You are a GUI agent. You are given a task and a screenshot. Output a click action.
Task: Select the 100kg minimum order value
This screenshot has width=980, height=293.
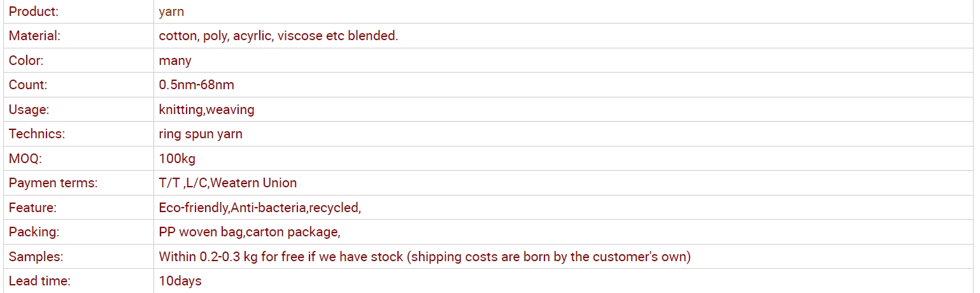177,159
